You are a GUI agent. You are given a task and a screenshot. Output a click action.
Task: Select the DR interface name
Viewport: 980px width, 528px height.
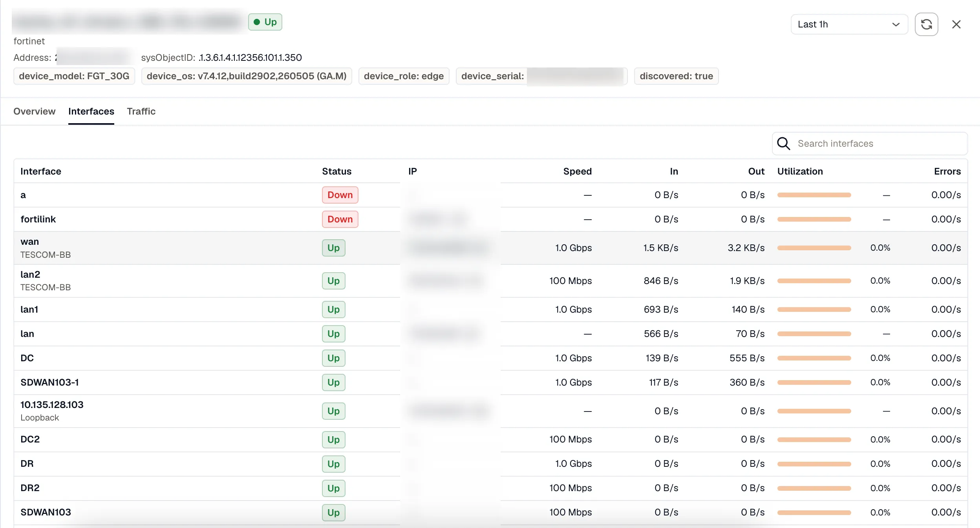coord(27,464)
